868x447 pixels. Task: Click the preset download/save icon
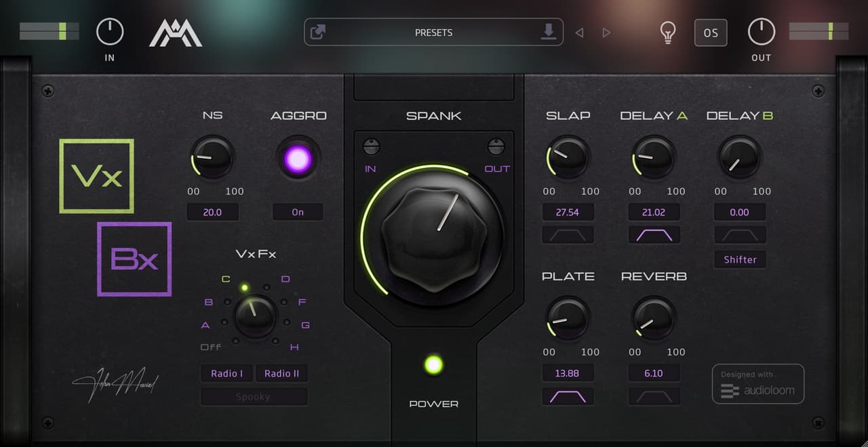549,31
